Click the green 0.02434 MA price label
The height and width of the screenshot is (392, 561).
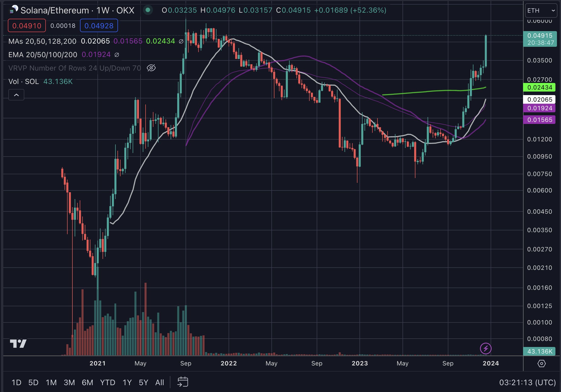pos(539,88)
